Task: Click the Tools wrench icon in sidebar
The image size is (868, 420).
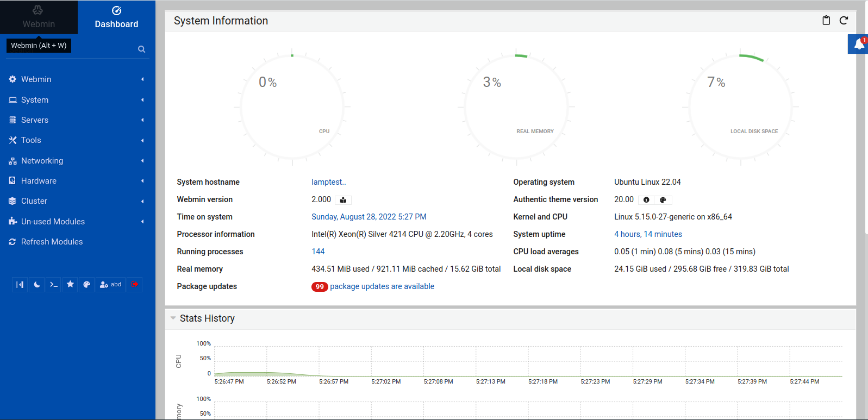Action: [13, 140]
